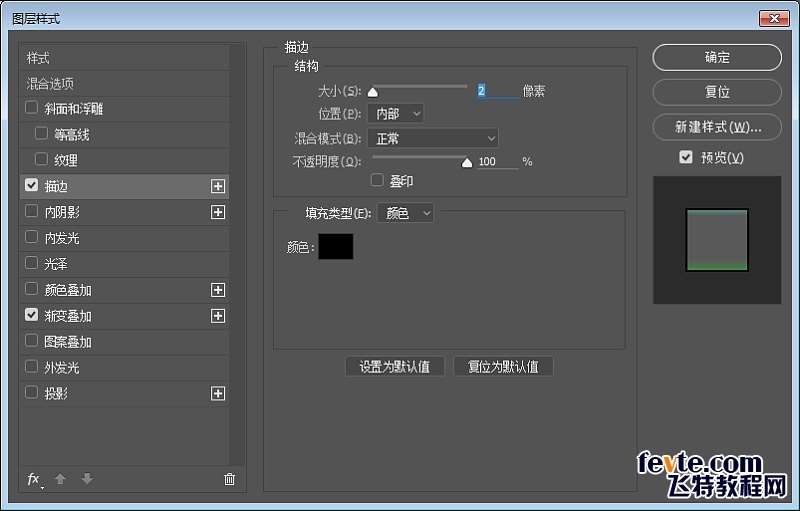Uncheck the 描边 checkbox
Viewport: 800px width, 511px height.
32,185
